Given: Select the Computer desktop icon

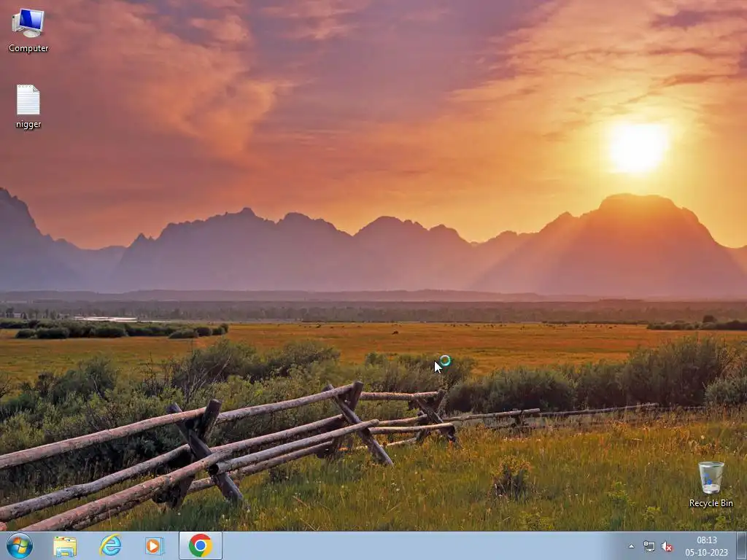Looking at the screenshot, I should 28,31.
